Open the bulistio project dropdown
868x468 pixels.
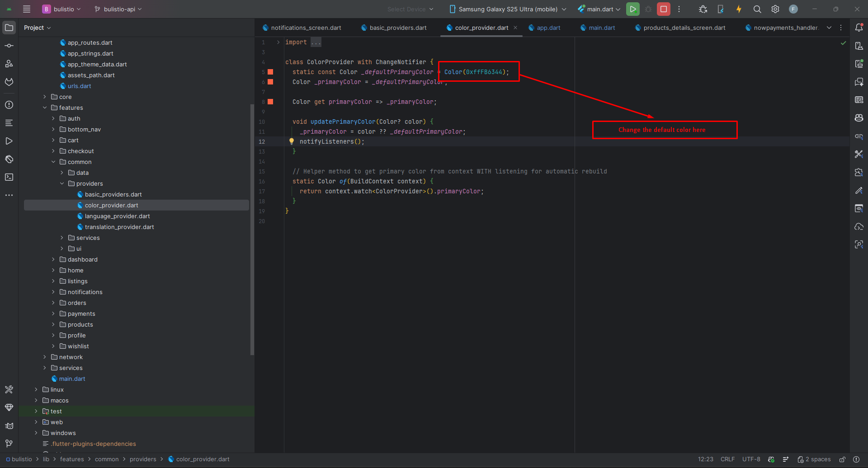point(61,9)
